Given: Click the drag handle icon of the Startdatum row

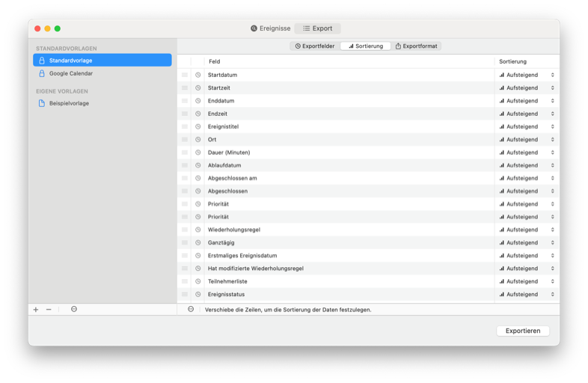Looking at the screenshot, I should pyautogui.click(x=185, y=75).
